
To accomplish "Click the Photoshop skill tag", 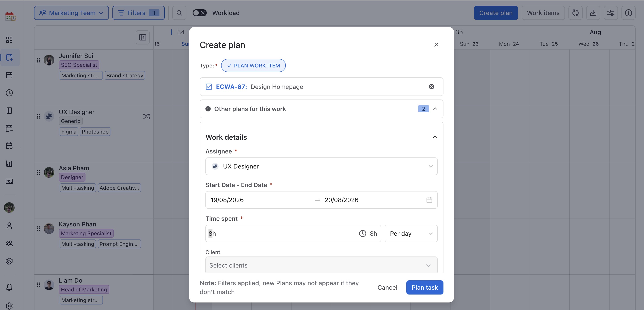I will (x=95, y=132).
